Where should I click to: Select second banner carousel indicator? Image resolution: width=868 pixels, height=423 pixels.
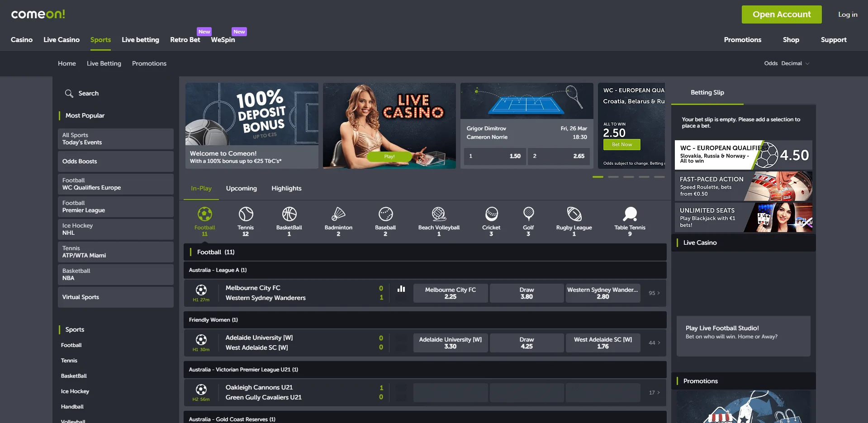(x=613, y=177)
